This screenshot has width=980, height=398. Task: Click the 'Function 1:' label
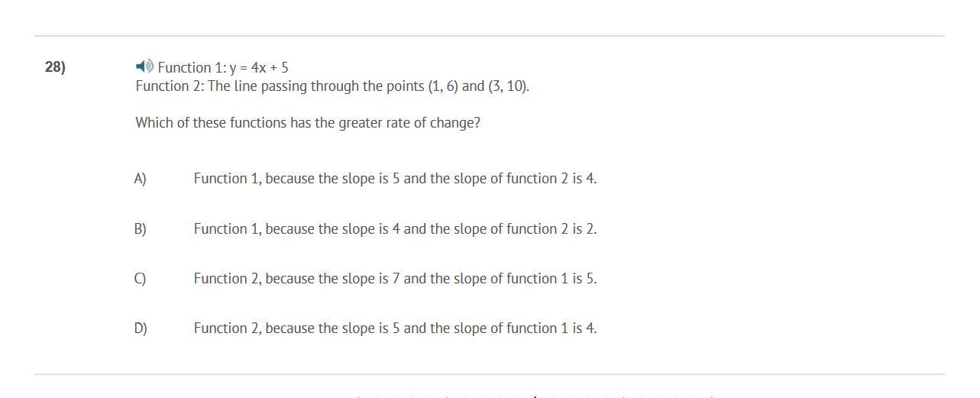[x=192, y=67]
